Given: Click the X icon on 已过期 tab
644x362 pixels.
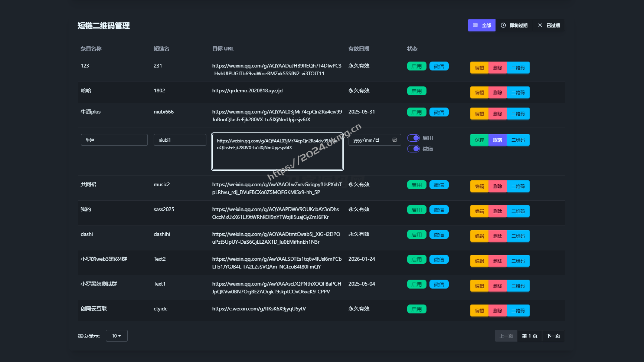Looking at the screenshot, I should click(540, 26).
